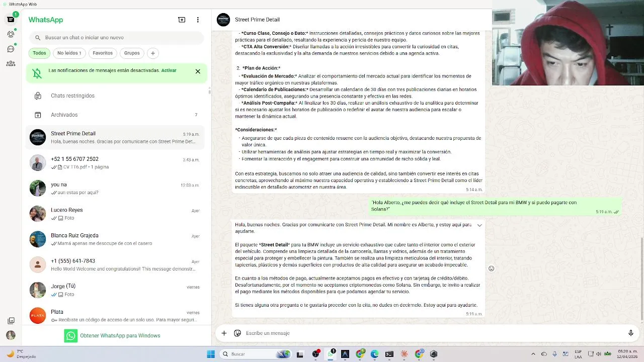Open the terminal icon on the taskbar
Image resolution: width=644 pixels, height=362 pixels.
tap(389, 354)
